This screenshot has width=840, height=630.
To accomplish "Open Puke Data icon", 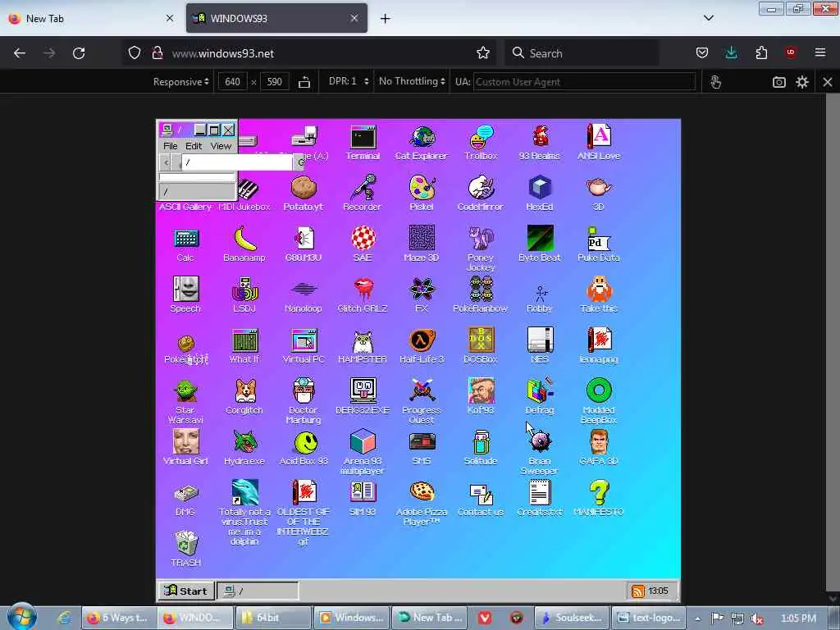I will 598,244.
